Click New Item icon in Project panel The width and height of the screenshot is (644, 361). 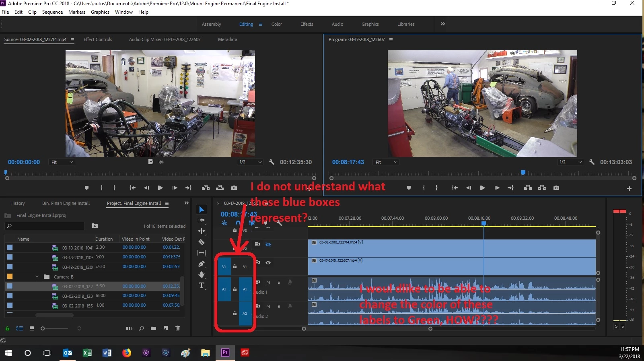click(x=165, y=328)
